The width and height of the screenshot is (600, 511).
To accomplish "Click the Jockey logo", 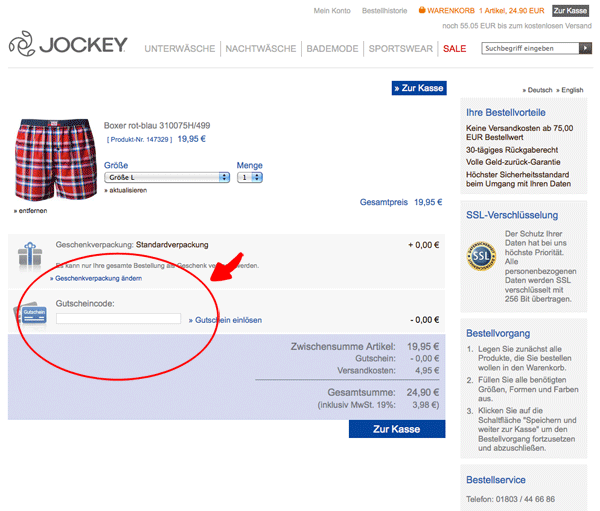I will (x=68, y=44).
